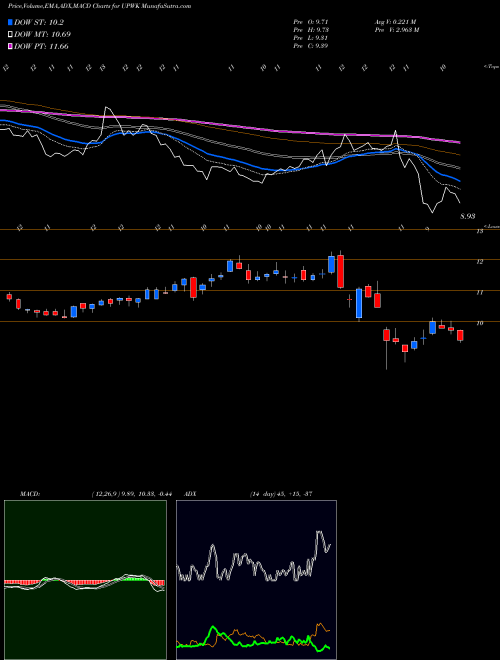
Task: Click the '<Tops' label at right edge
Action: 491,67
